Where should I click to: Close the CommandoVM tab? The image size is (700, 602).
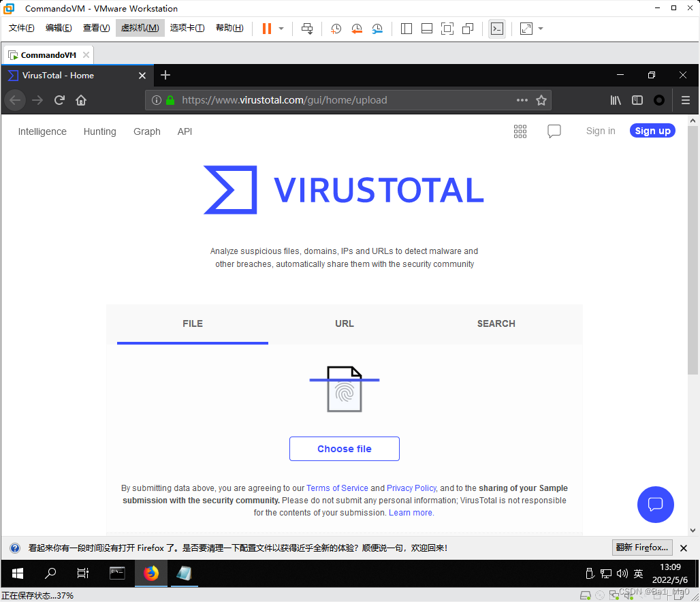coord(86,54)
